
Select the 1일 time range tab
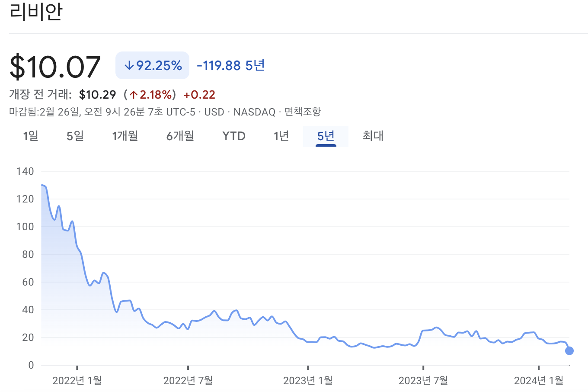(x=31, y=136)
